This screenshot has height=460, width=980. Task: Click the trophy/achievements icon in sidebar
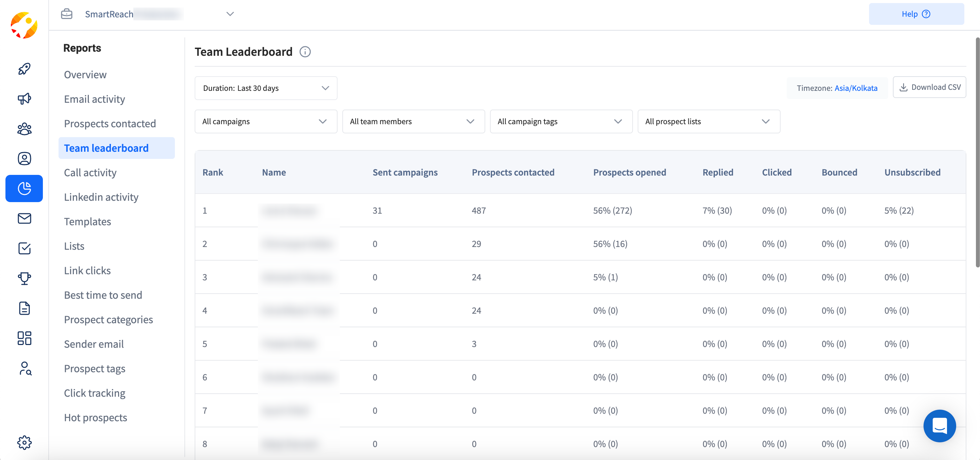tap(24, 278)
